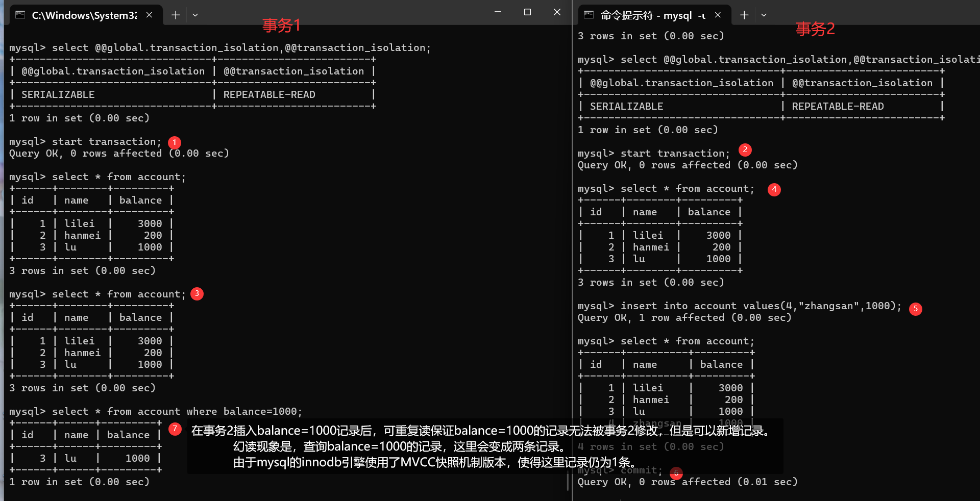
Task: Click the isolation select query in left terminal
Action: tap(220, 47)
